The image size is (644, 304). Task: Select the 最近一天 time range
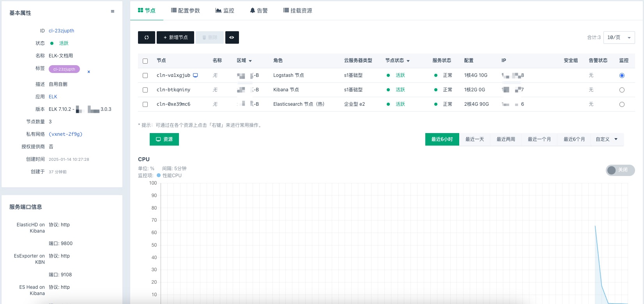point(474,139)
